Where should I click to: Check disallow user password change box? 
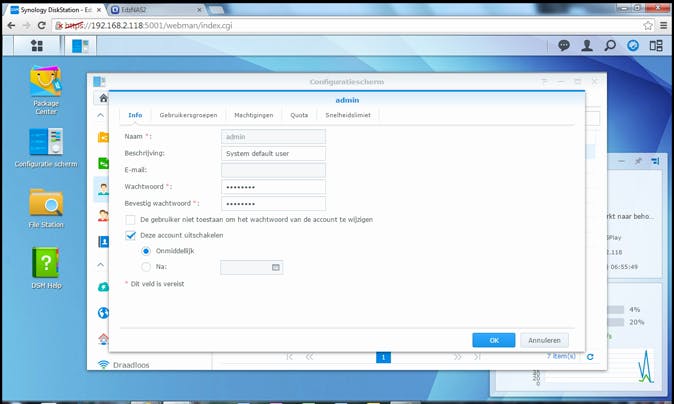click(x=130, y=220)
